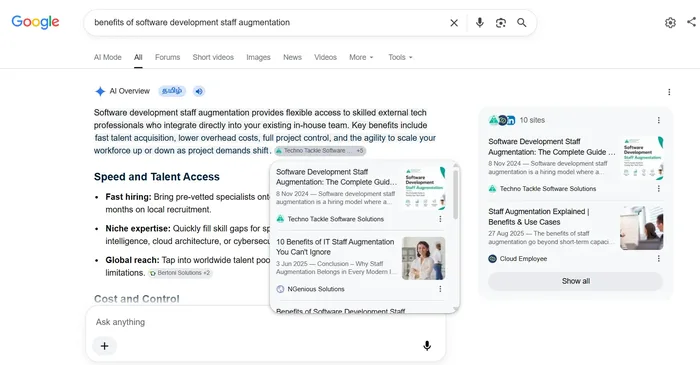Click microphone in Ask anything box
The image size is (700, 365).
pyautogui.click(x=427, y=346)
